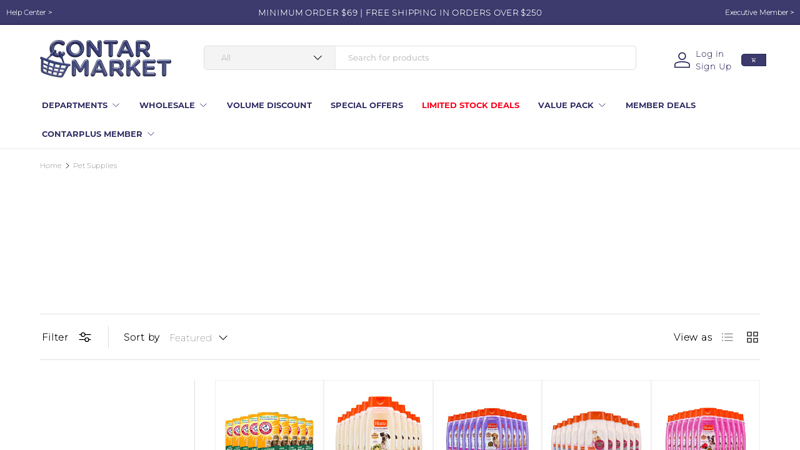Expand the Sort by Featured dropdown
The image size is (800, 450).
pyautogui.click(x=198, y=338)
